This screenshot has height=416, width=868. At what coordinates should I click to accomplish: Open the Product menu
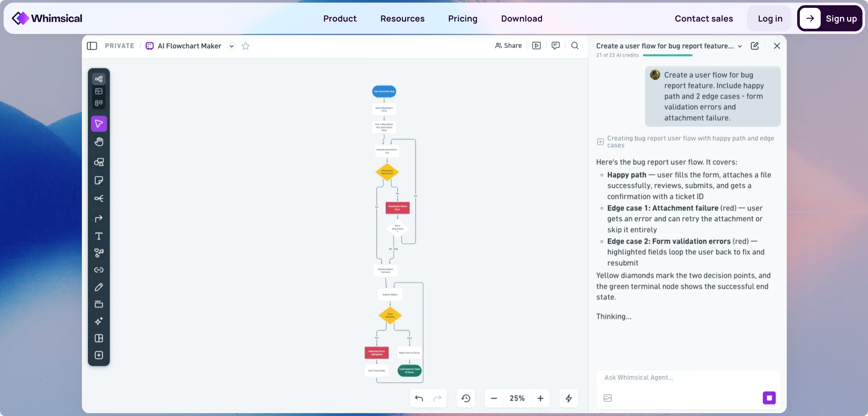(x=340, y=19)
